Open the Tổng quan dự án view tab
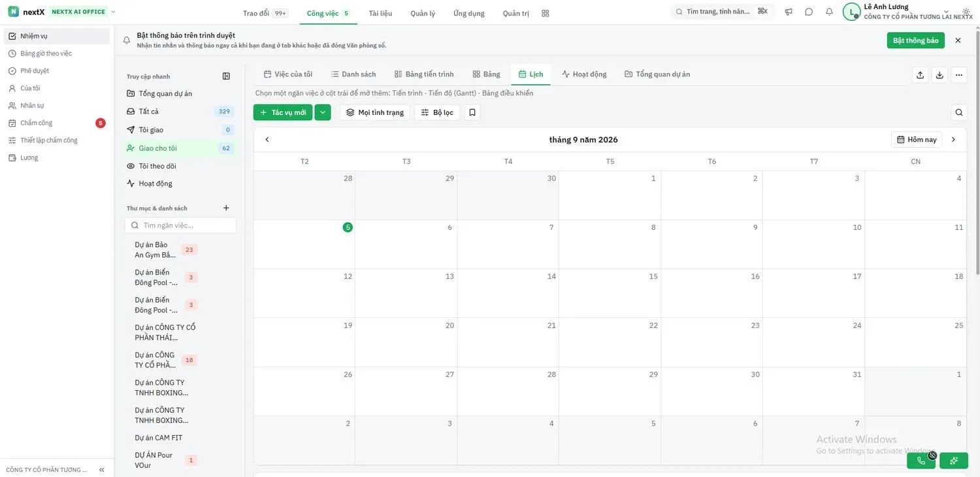 point(657,74)
